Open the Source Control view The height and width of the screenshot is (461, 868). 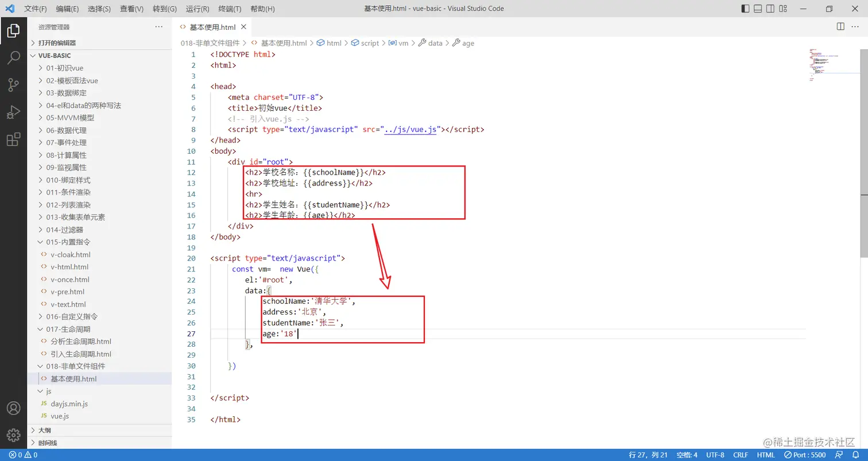point(13,86)
